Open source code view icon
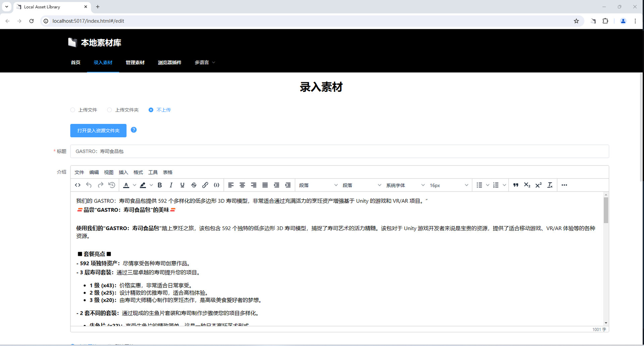644x346 pixels. (x=77, y=185)
